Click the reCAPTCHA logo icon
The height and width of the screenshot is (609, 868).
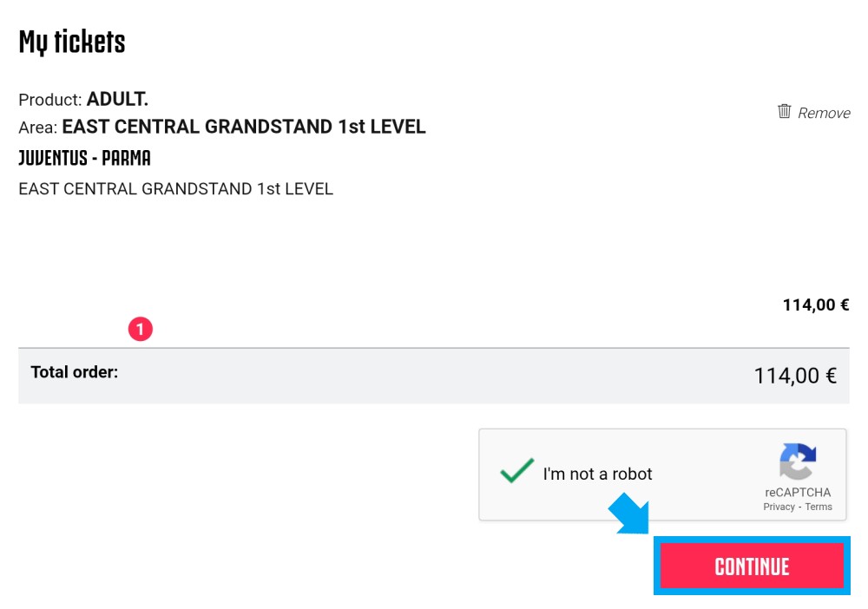pos(797,462)
